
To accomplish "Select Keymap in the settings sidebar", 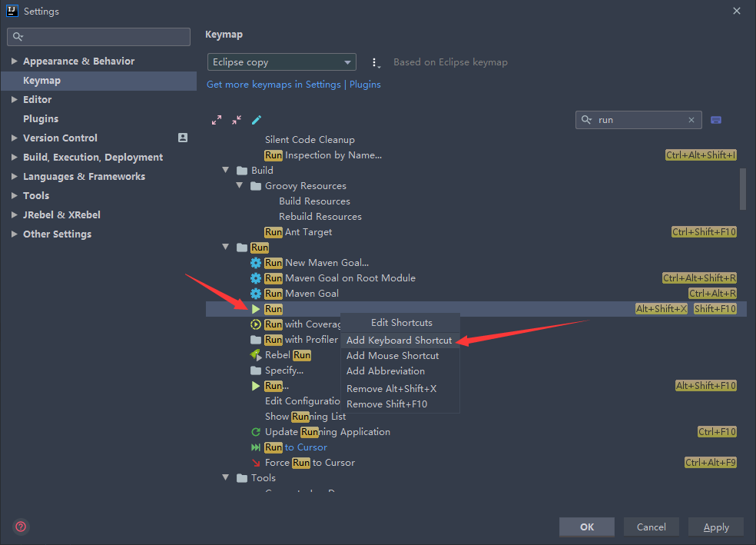I will click(x=99, y=81).
